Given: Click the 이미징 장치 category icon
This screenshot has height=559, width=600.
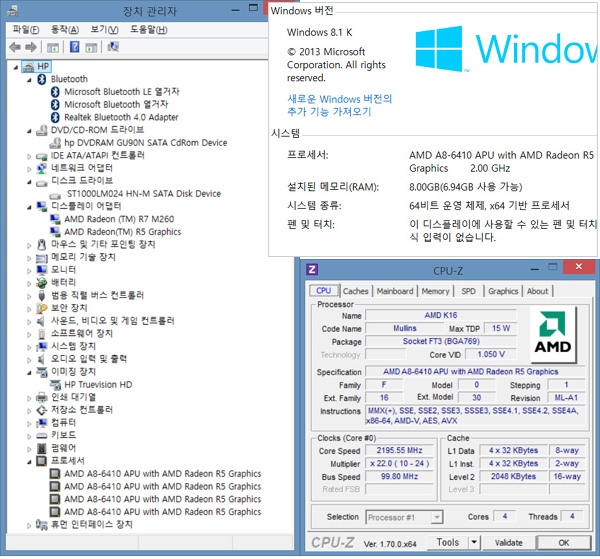Looking at the screenshot, I should pos(42,372).
